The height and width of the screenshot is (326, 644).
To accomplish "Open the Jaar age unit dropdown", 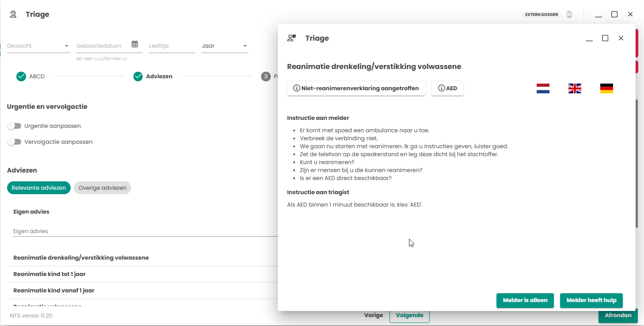I will 225,46.
